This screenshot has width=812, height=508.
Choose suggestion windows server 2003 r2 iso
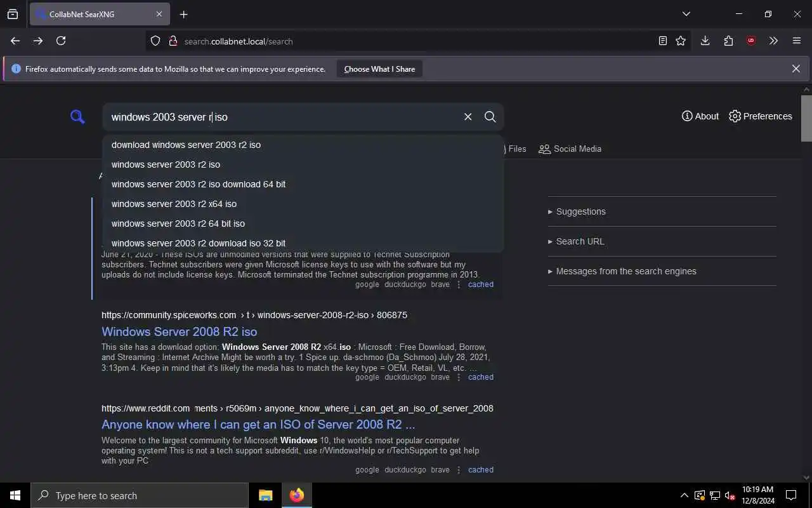coord(303,164)
